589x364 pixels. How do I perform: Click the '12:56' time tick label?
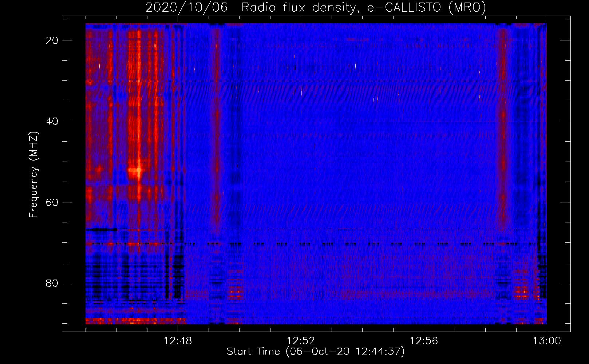pos(424,341)
